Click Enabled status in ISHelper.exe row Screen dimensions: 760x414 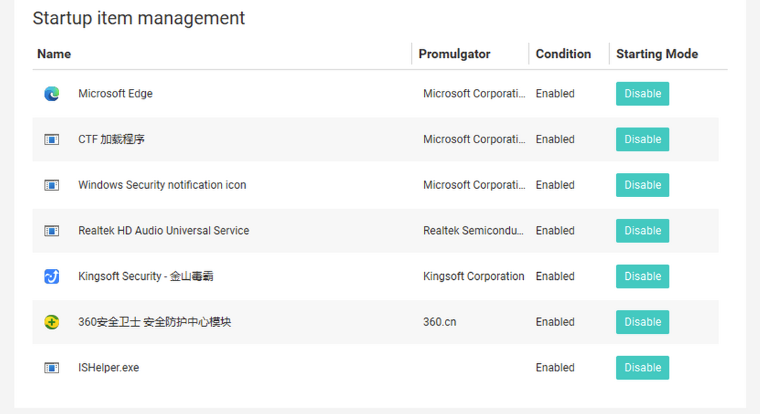click(x=555, y=367)
